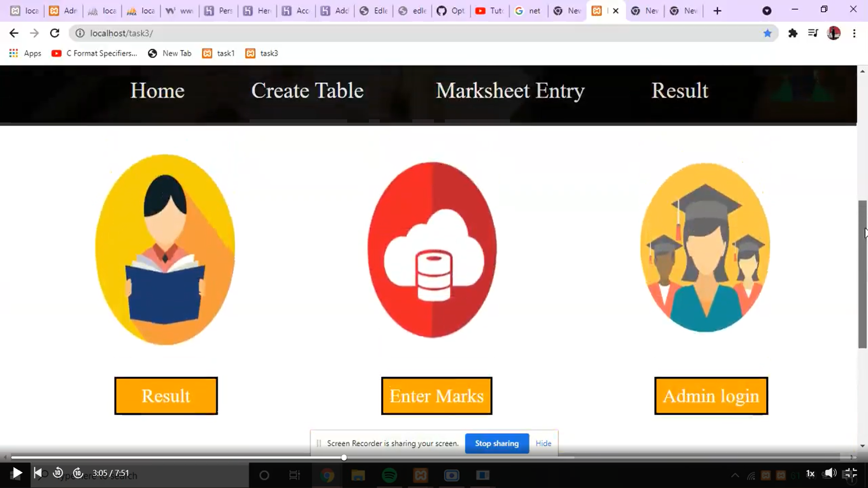Image resolution: width=868 pixels, height=488 pixels.
Task: Click the graduates illustration image
Action: point(705,248)
